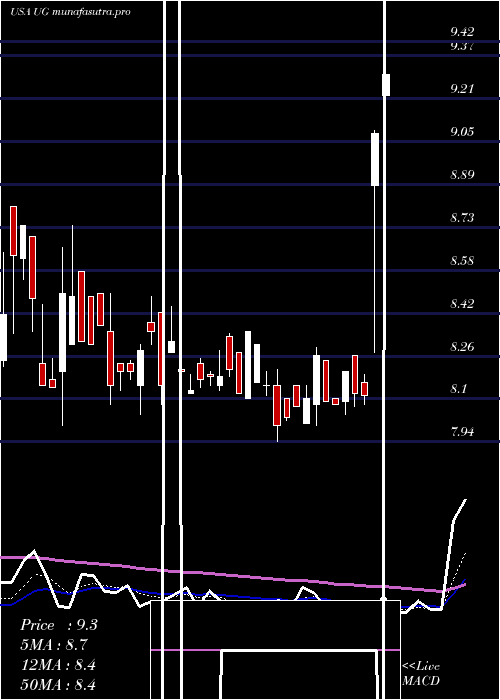The height and width of the screenshot is (700, 500).
Task: Click the 'USA UG munafasutra.pro' chart title
Action: coord(70,12)
